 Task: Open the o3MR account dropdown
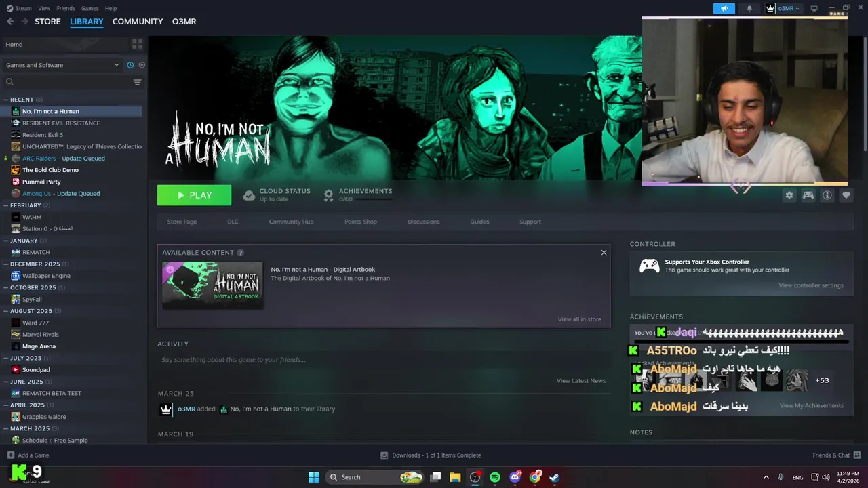pos(783,8)
